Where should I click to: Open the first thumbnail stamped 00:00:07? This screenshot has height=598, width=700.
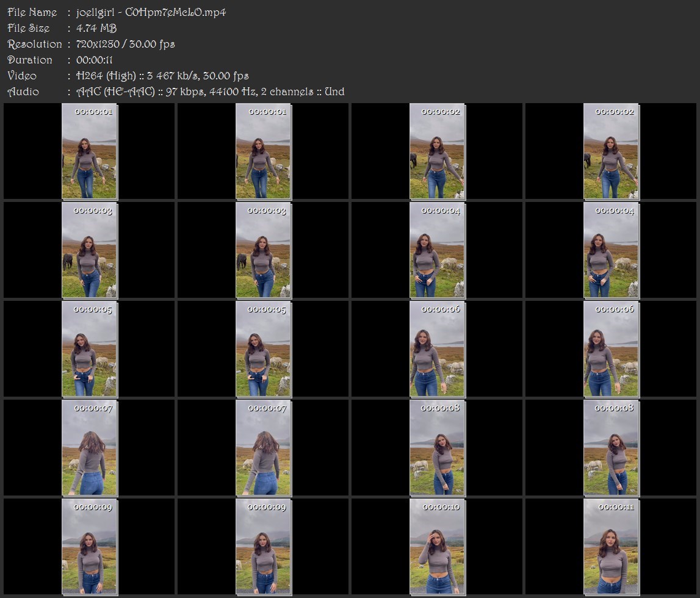click(89, 448)
